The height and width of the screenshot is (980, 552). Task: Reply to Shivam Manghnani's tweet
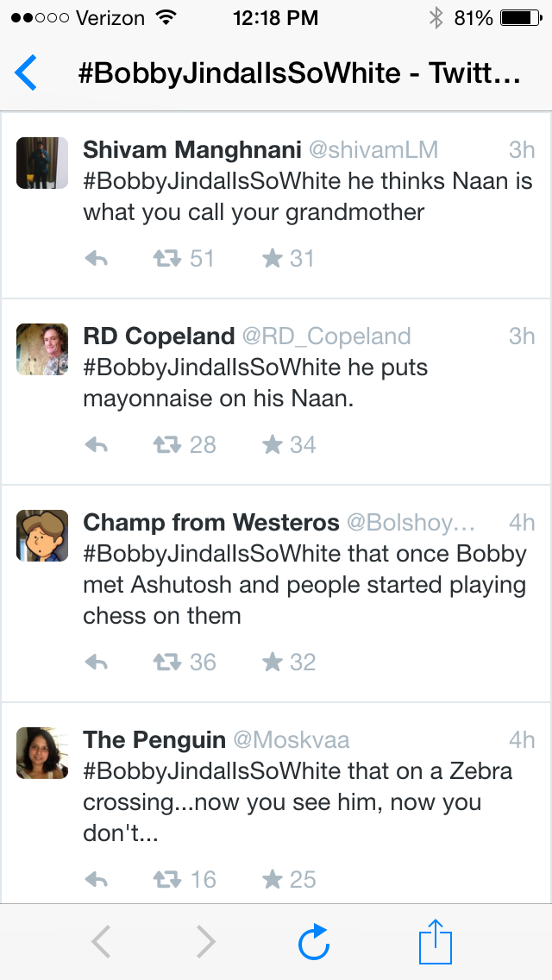coord(97,259)
